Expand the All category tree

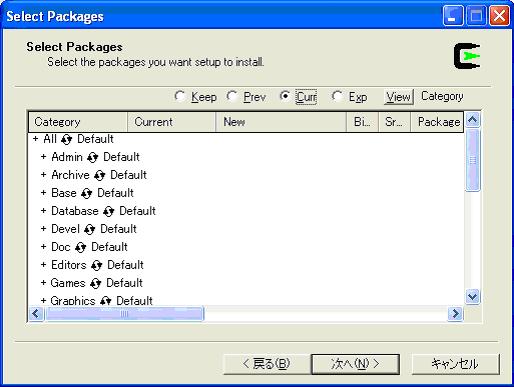tap(35, 139)
